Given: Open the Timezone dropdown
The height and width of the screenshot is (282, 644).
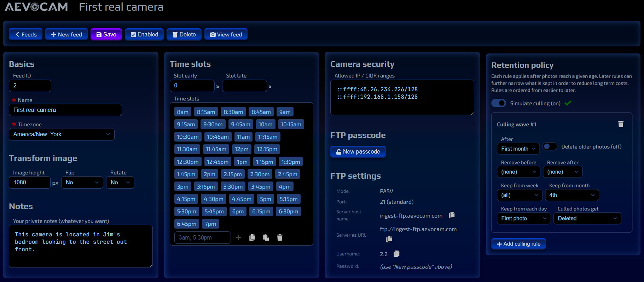Looking at the screenshot, I should point(62,134).
